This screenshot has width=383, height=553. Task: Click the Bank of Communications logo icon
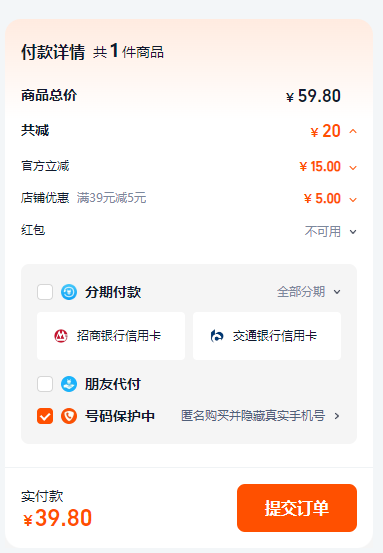217,336
